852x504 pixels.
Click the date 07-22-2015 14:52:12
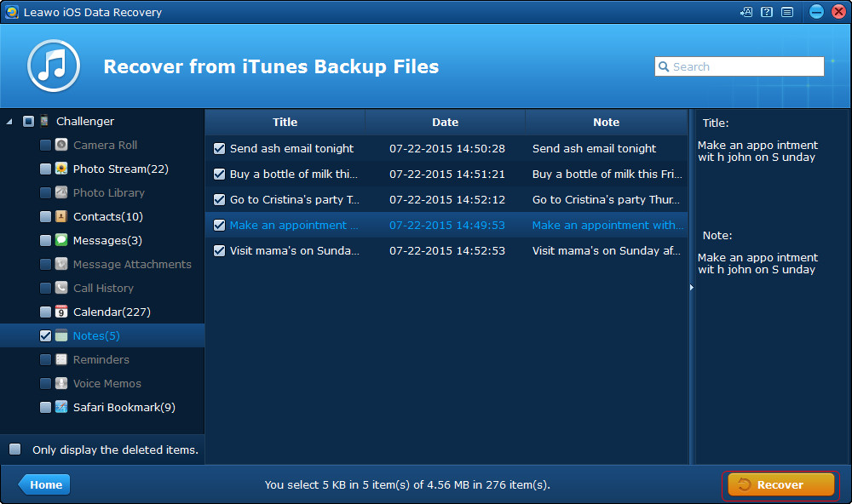[x=447, y=199]
